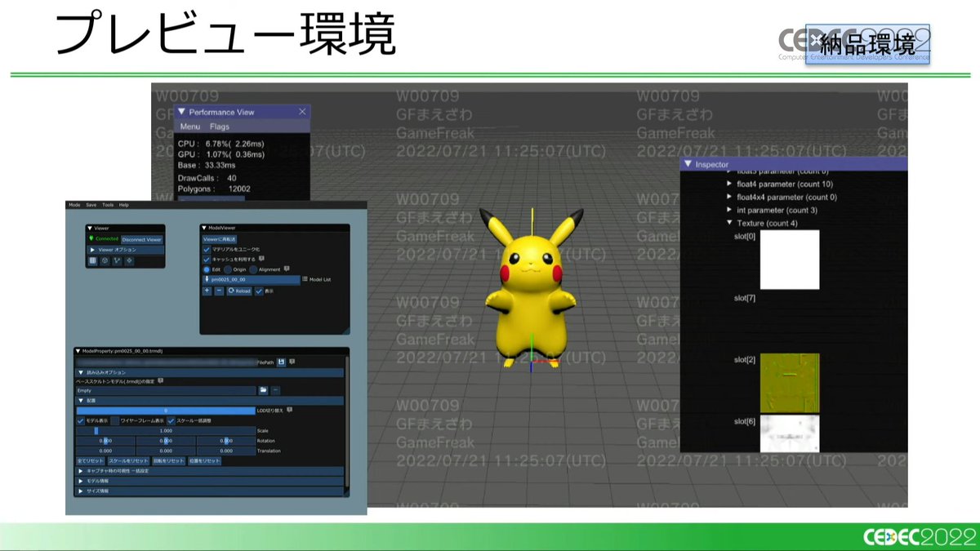Toggle the モデル表示 checkbox
The image size is (980, 551).
(x=81, y=421)
